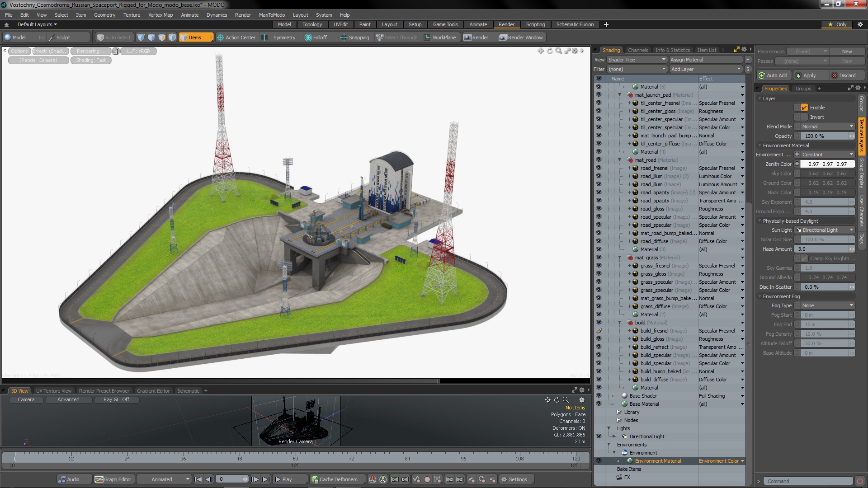
Task: Open the Action Center tool
Action: click(x=236, y=38)
